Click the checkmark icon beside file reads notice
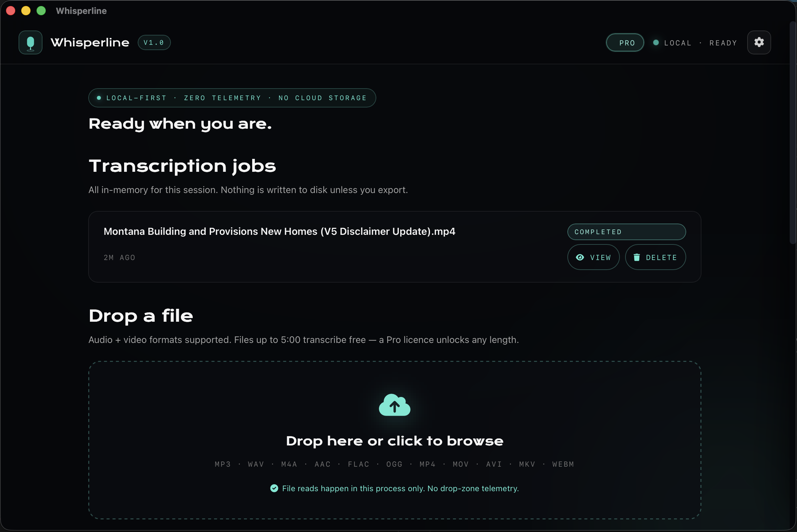Screen dimensions: 797x532 click(x=274, y=488)
